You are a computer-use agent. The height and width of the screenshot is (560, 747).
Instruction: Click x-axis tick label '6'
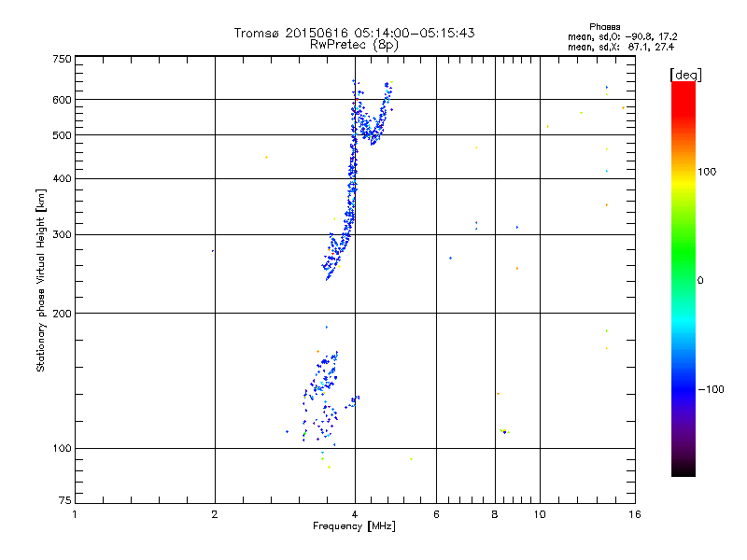(x=436, y=514)
